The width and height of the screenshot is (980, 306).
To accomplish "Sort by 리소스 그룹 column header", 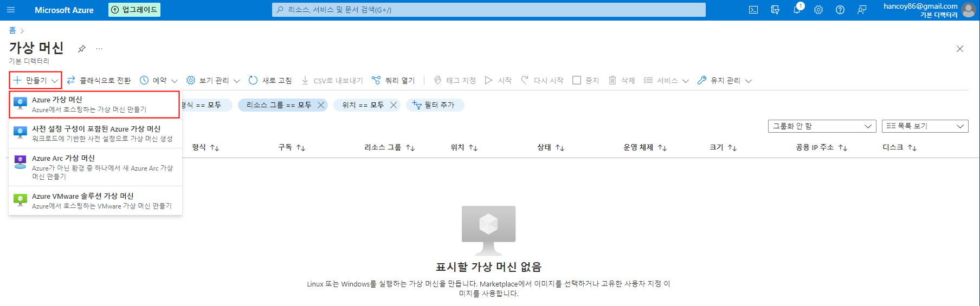I will pyautogui.click(x=389, y=147).
